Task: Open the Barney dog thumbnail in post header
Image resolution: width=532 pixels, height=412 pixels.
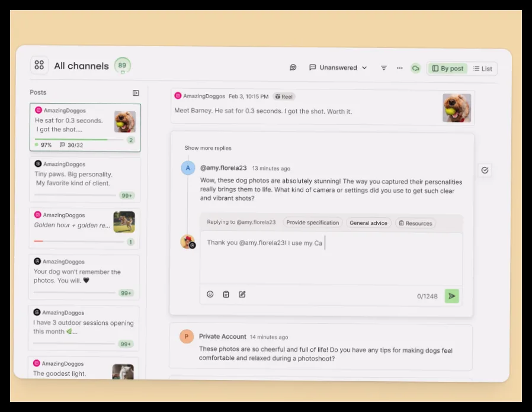Action: [x=457, y=108]
